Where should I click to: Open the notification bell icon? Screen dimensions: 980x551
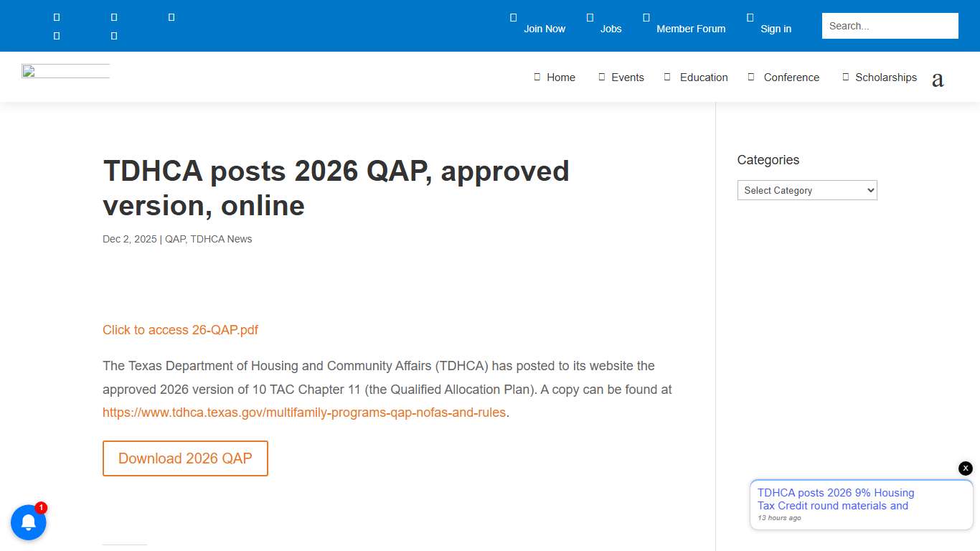[x=29, y=522]
